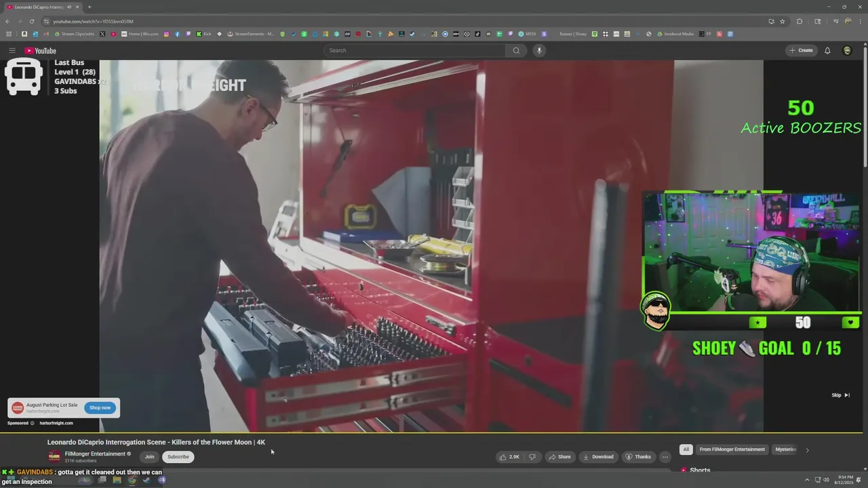Open the volume icon in system tray

[x=826, y=480]
